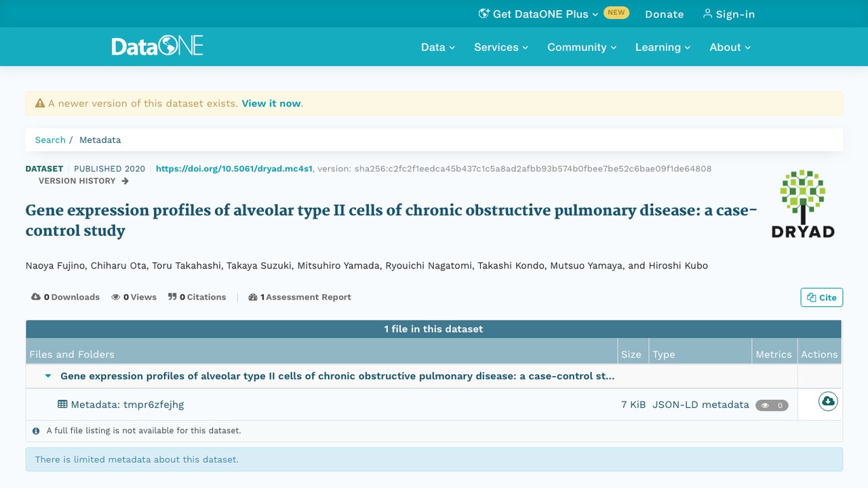
Task: Download the metadata file via cloud icon
Action: coord(828,402)
